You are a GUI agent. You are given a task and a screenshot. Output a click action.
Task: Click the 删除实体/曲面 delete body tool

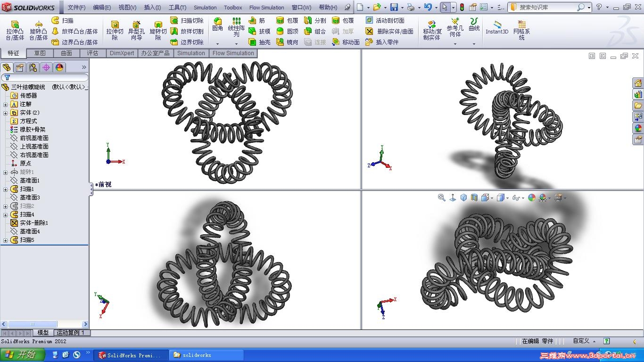(x=389, y=31)
